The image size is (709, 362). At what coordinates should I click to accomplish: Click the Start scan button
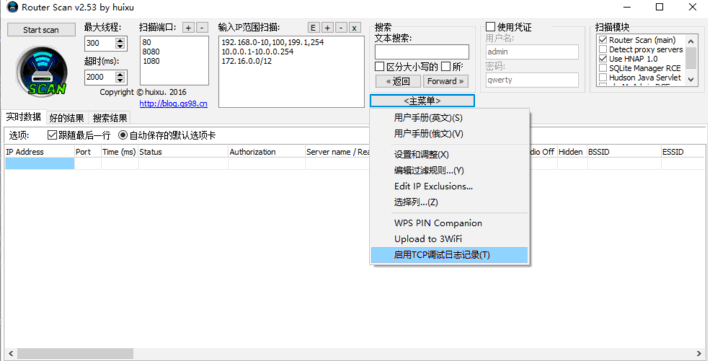(41, 30)
